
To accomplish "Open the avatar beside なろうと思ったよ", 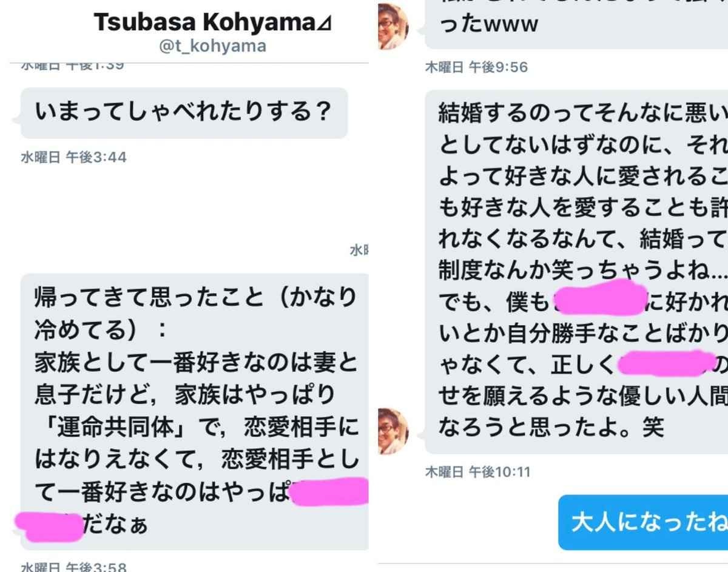I will click(393, 431).
